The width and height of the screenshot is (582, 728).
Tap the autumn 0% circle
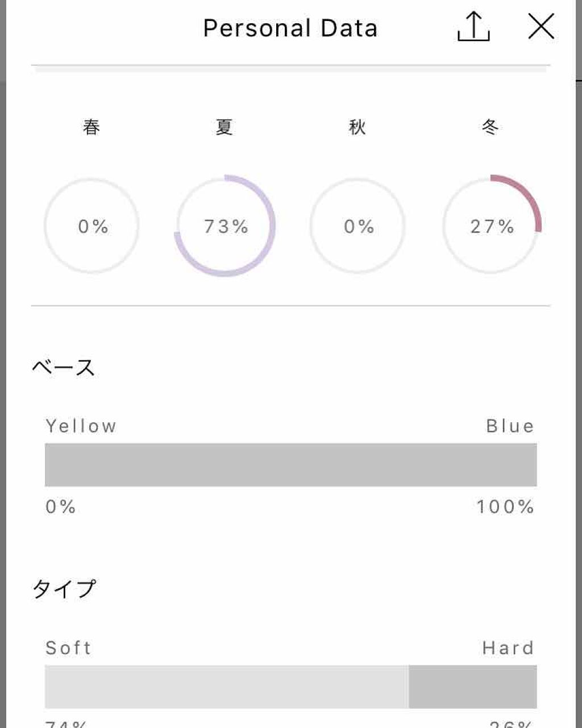[x=358, y=226]
